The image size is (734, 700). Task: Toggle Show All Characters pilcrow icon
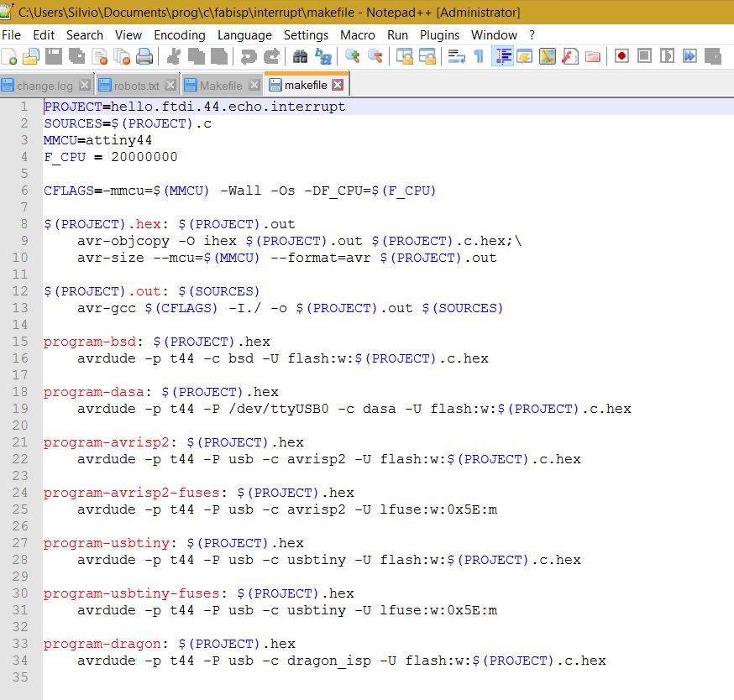tap(479, 56)
